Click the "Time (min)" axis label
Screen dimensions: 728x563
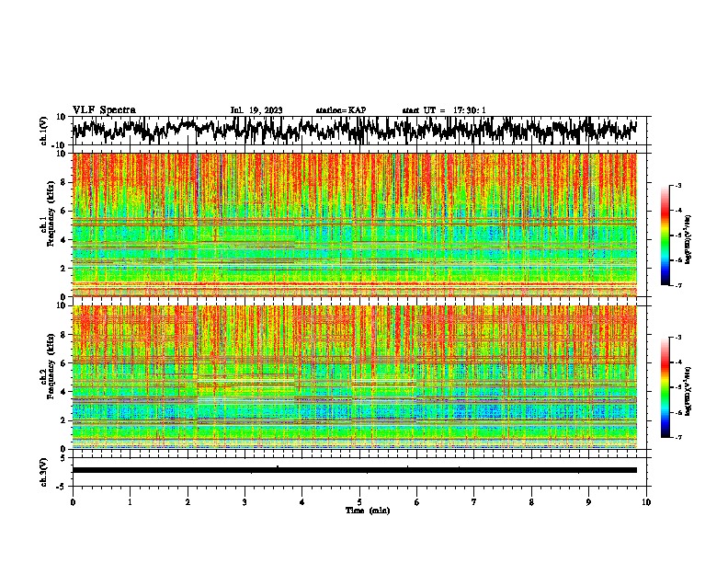click(x=368, y=511)
